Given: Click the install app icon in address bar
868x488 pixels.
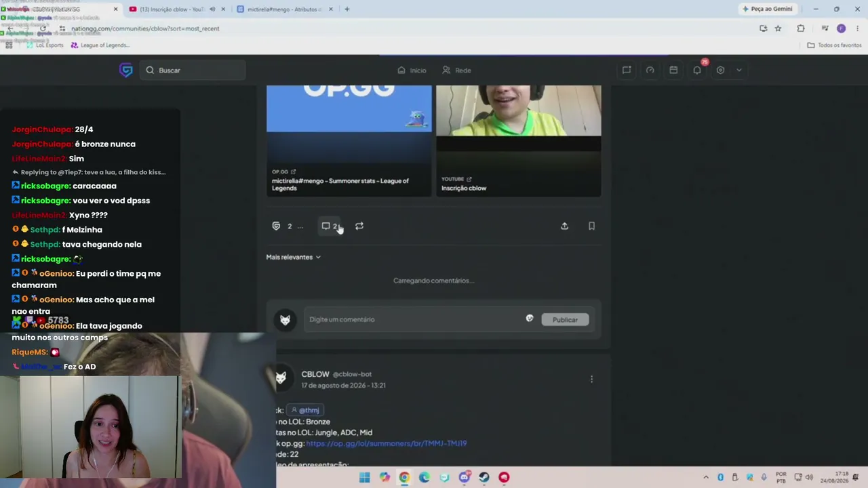Looking at the screenshot, I should click(x=764, y=28).
